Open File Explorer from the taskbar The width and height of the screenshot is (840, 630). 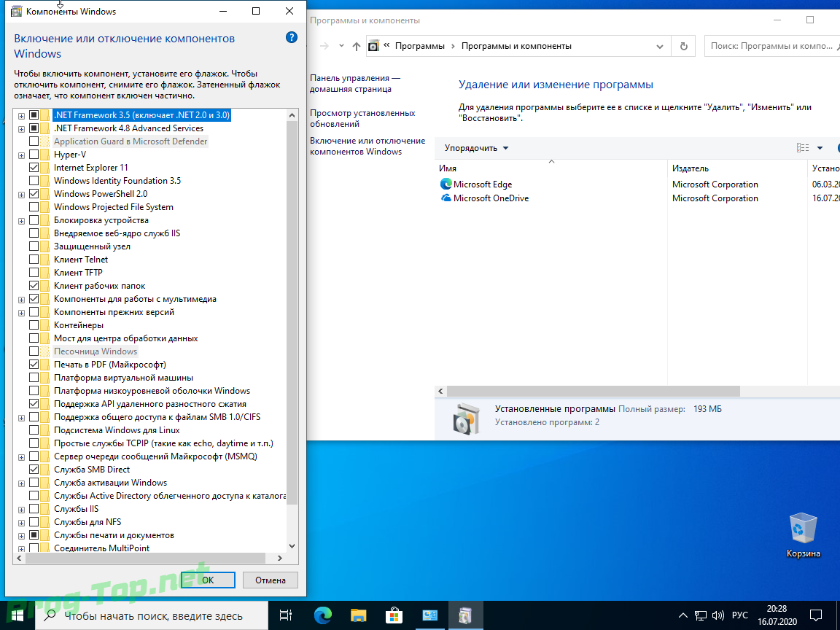[358, 615]
